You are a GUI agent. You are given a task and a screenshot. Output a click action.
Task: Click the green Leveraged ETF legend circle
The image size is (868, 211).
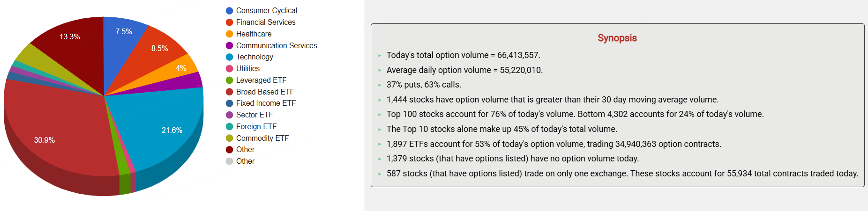pyautogui.click(x=229, y=80)
